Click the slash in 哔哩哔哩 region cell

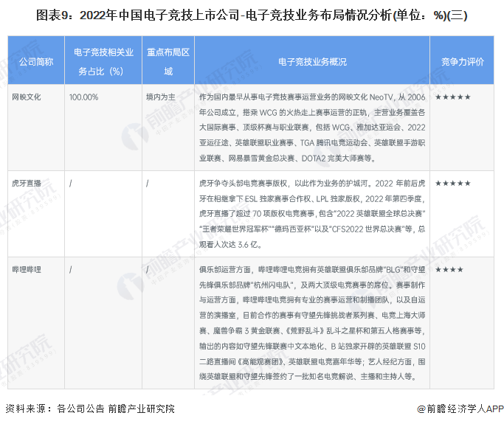tap(148, 270)
